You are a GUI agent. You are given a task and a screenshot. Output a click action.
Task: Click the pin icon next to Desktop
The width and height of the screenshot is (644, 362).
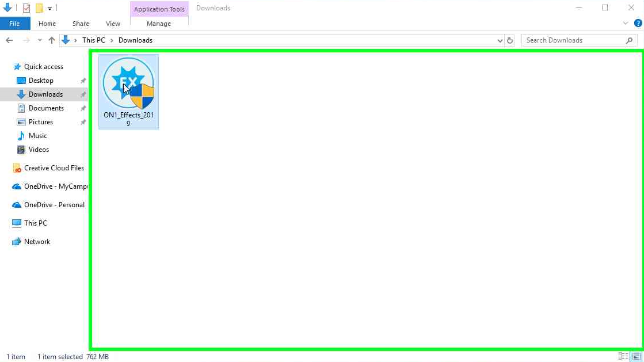83,81
